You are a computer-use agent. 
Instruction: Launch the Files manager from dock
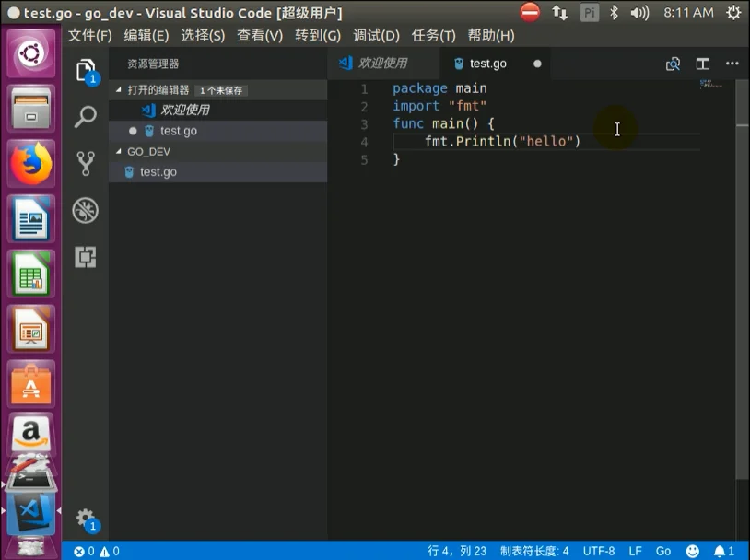(31, 109)
